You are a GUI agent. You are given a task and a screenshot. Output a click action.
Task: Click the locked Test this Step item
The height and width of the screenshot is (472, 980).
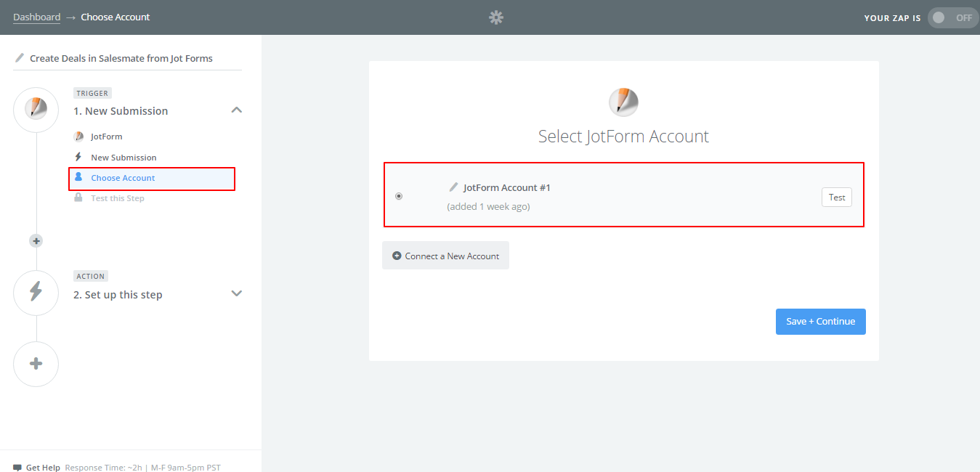117,198
